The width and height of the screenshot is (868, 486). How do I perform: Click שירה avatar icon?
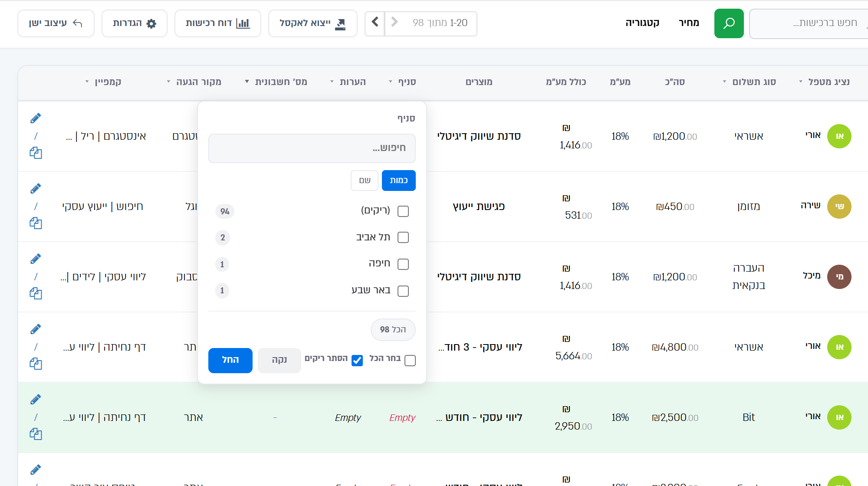pyautogui.click(x=839, y=207)
